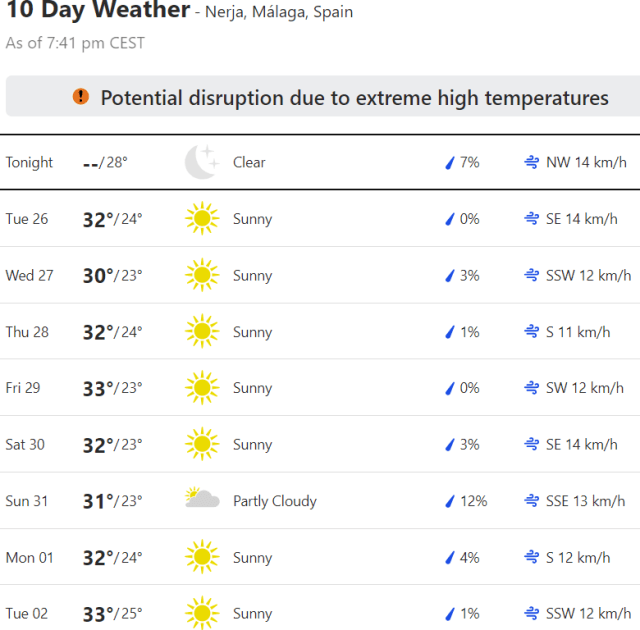Click the SSW 12 km/h wind for Wed 27
Viewport: 640px width, 630px height.
588,275
